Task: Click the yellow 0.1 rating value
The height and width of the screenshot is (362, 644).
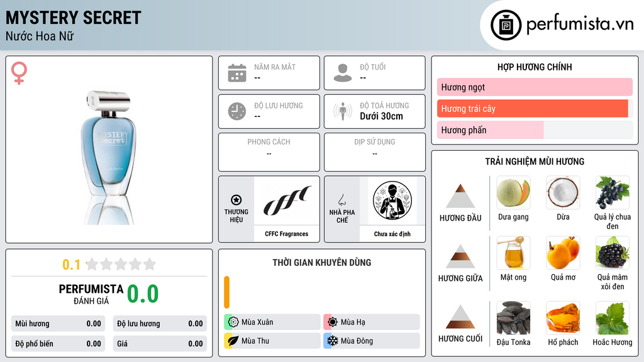Action: pos(72,265)
